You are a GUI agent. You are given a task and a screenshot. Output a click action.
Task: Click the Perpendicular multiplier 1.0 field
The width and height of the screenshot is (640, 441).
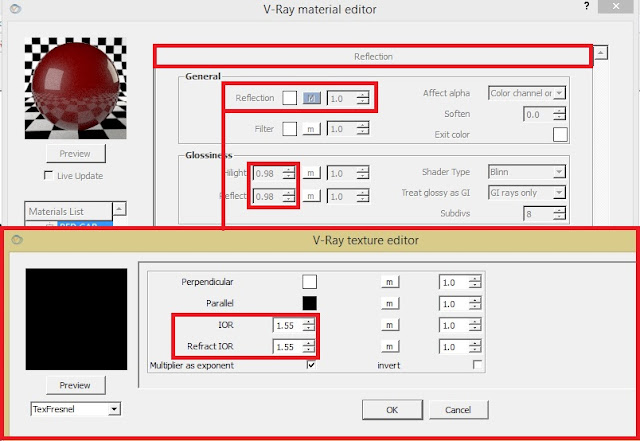(454, 282)
